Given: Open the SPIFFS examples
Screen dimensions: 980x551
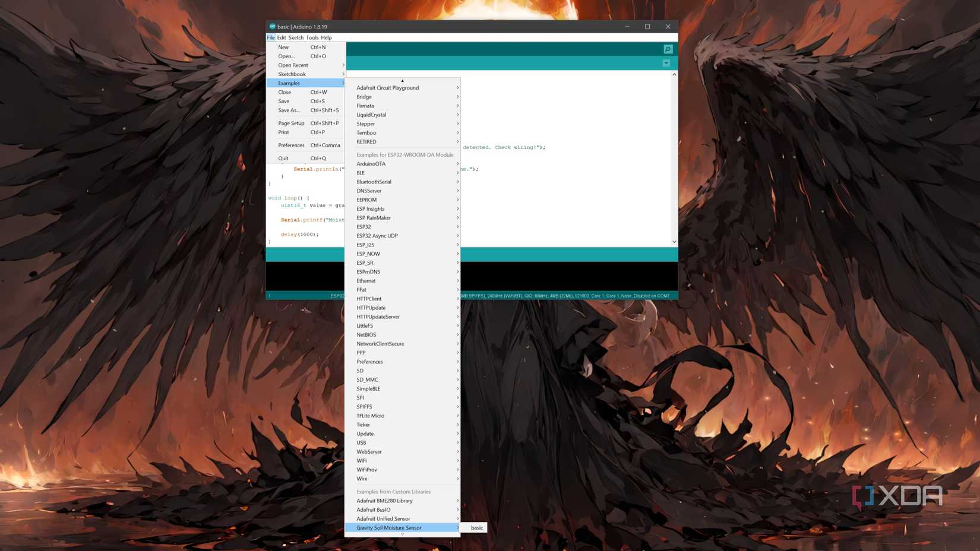Looking at the screenshot, I should click(403, 407).
